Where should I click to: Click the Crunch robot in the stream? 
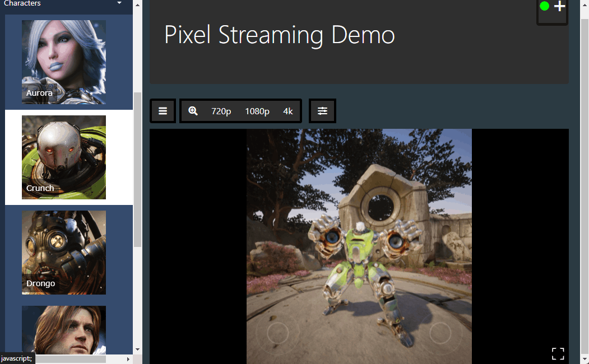pyautogui.click(x=361, y=279)
